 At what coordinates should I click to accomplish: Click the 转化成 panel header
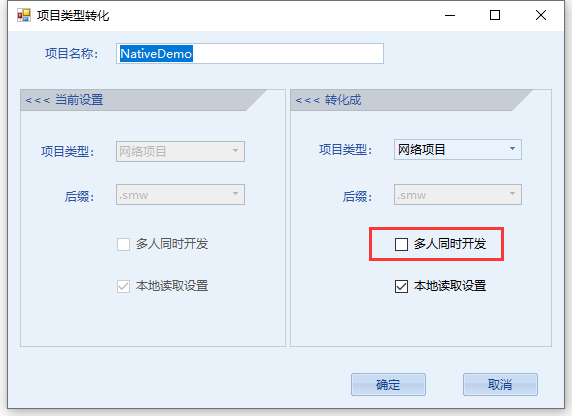(x=411, y=100)
